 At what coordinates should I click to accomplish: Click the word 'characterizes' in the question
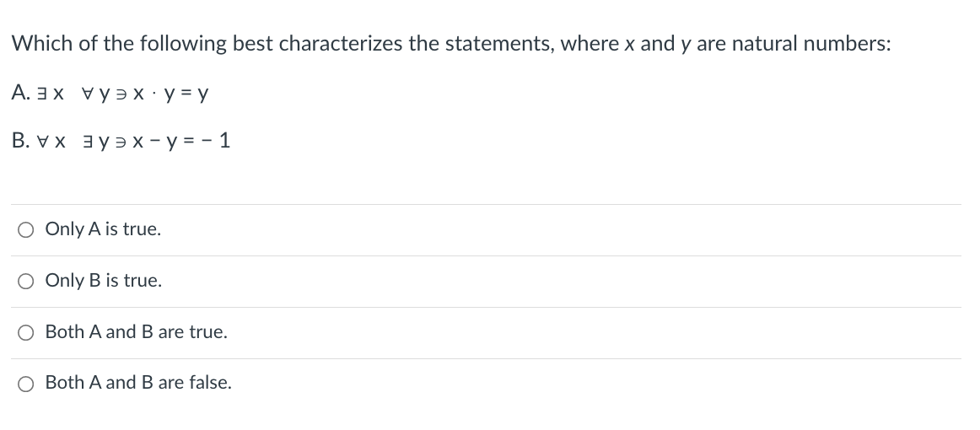[341, 44]
